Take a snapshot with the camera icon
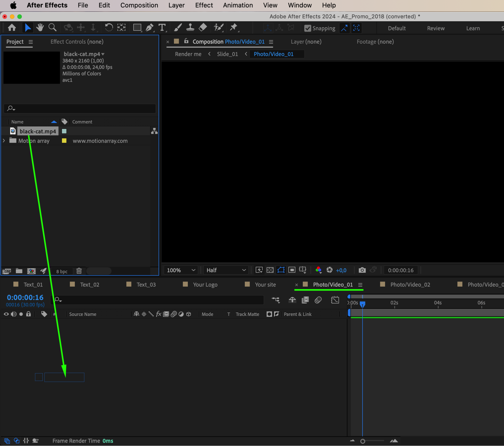 (x=362, y=270)
